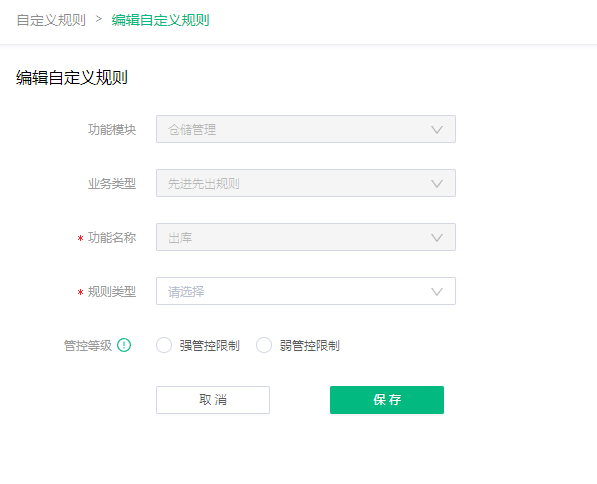Choose the 强管控限制 option label
This screenshot has height=484, width=597.
(209, 346)
